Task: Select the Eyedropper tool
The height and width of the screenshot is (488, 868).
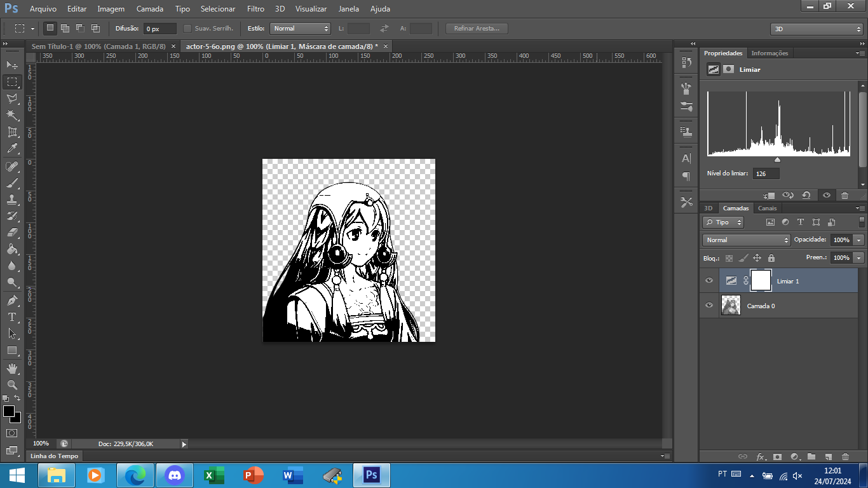Action: (12, 149)
